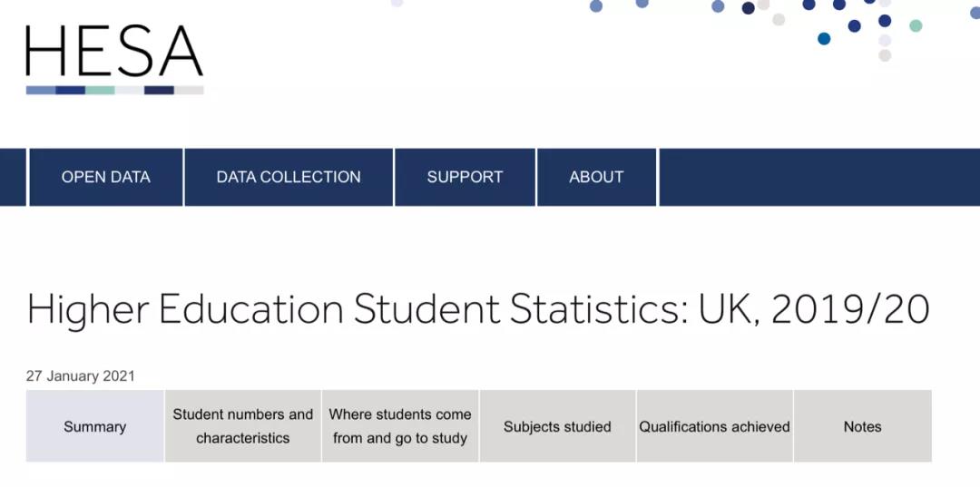
Task: Open the Qualifications achieved tab
Action: click(x=714, y=426)
